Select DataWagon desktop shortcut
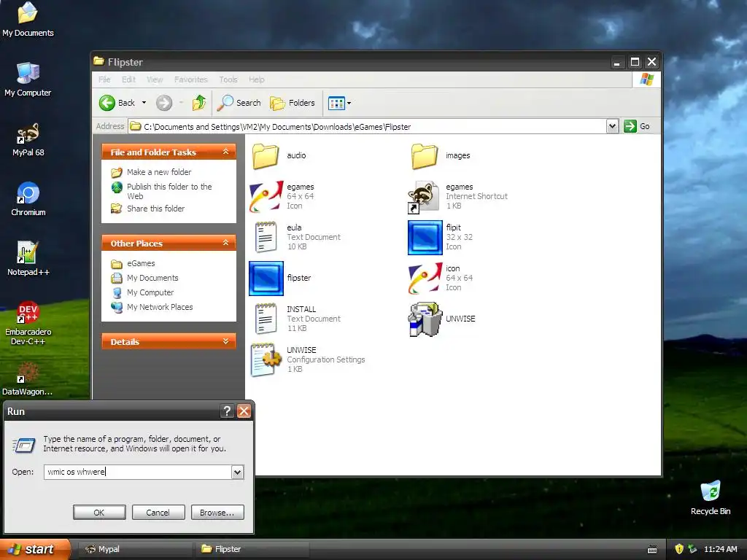747x560 pixels. [x=28, y=379]
